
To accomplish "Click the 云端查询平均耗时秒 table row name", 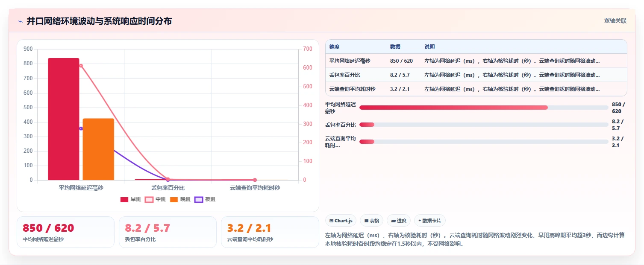I will click(353, 89).
